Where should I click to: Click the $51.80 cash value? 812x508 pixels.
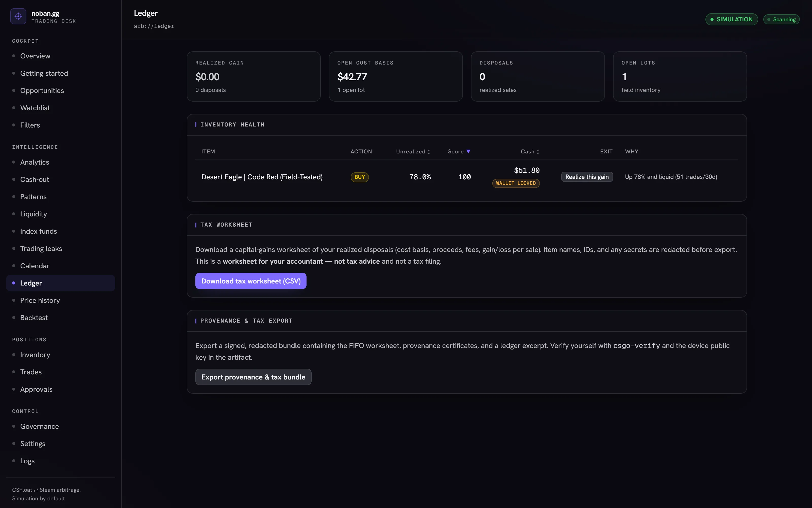point(527,170)
